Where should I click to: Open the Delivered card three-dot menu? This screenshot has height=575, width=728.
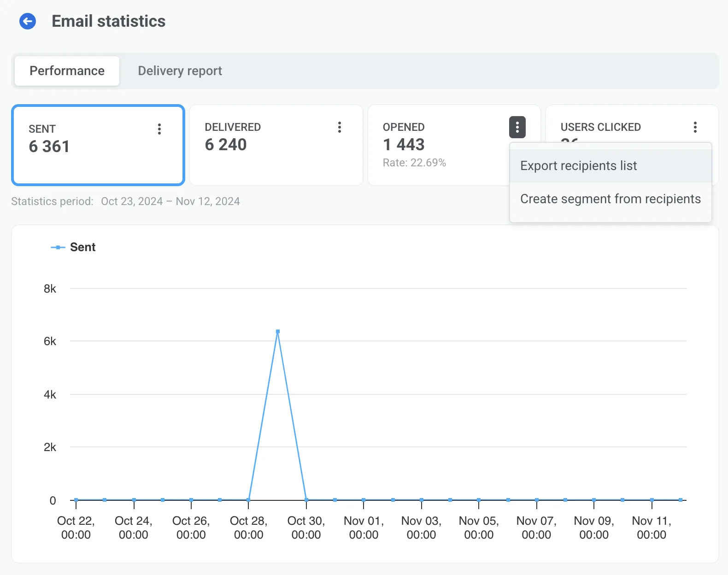340,127
